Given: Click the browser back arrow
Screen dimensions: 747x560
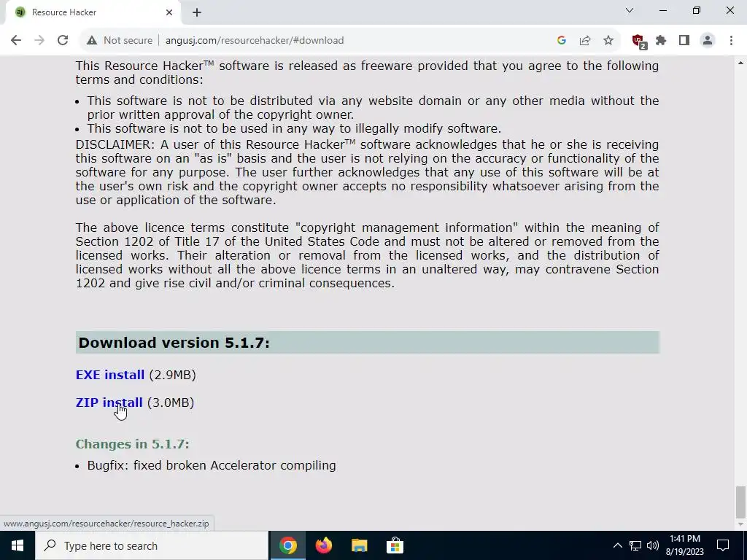Looking at the screenshot, I should [16, 41].
